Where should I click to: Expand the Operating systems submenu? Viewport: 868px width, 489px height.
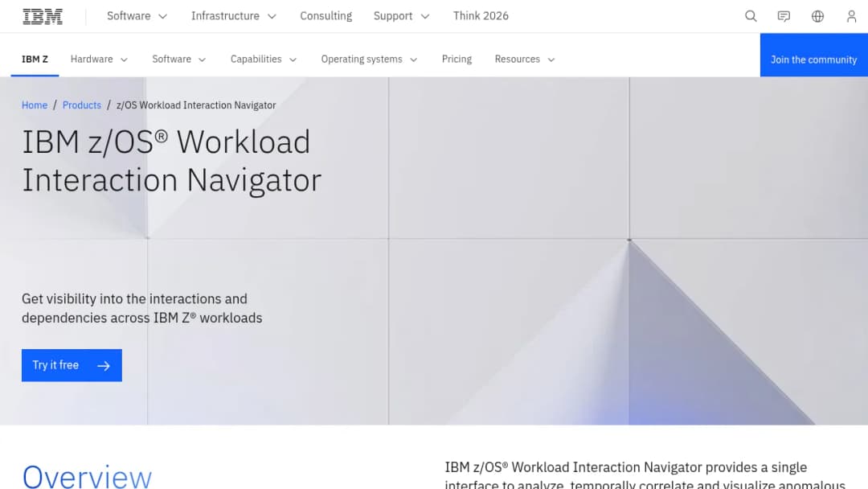click(x=369, y=60)
